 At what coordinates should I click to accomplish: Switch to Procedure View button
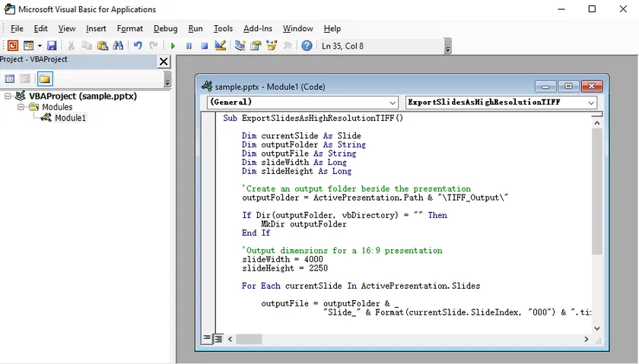(x=207, y=338)
